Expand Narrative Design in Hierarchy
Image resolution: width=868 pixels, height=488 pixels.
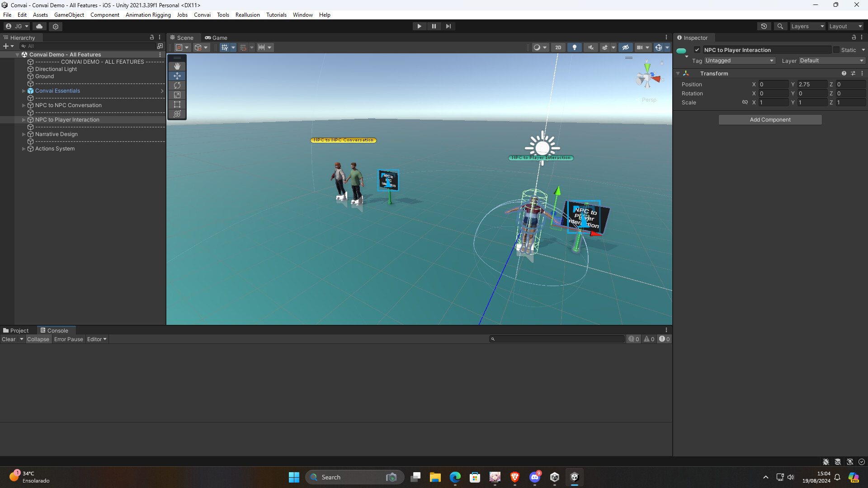click(x=24, y=134)
